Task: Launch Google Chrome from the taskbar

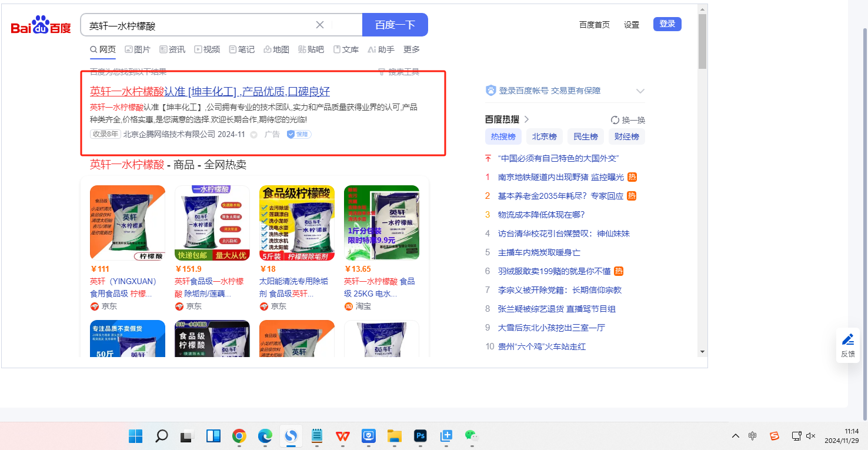Action: (239, 436)
